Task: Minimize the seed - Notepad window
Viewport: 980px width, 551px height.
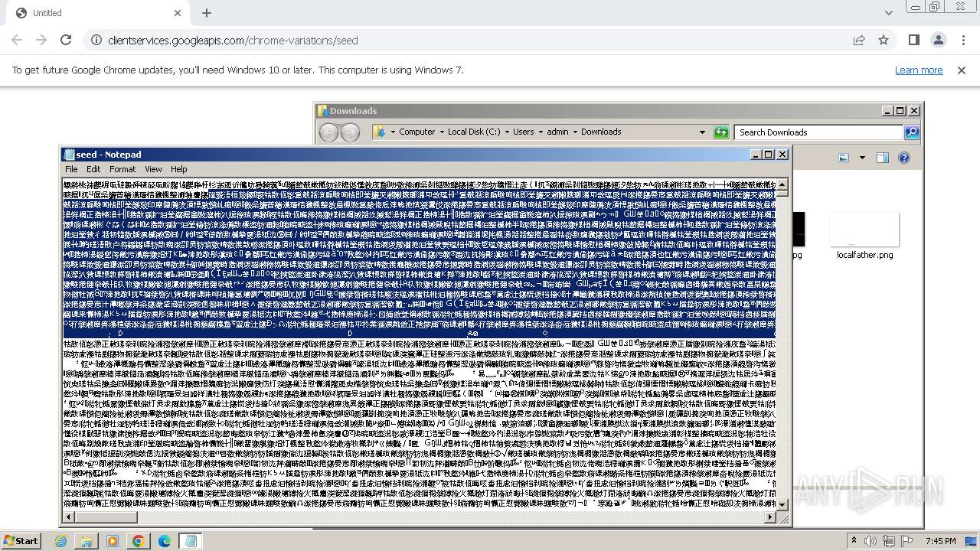Action: click(756, 154)
